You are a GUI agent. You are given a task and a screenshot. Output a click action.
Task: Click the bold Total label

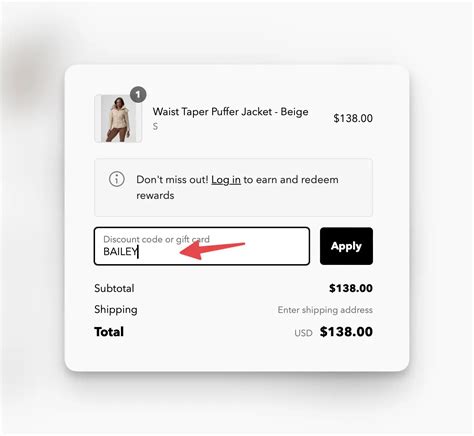109,332
